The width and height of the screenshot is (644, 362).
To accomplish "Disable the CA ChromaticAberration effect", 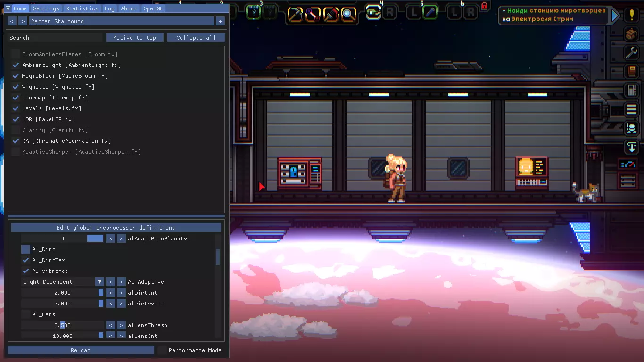I will click(x=16, y=141).
